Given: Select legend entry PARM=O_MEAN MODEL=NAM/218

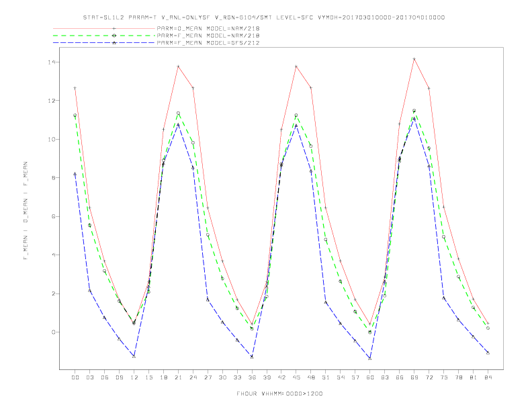Looking at the screenshot, I should coord(208,28).
